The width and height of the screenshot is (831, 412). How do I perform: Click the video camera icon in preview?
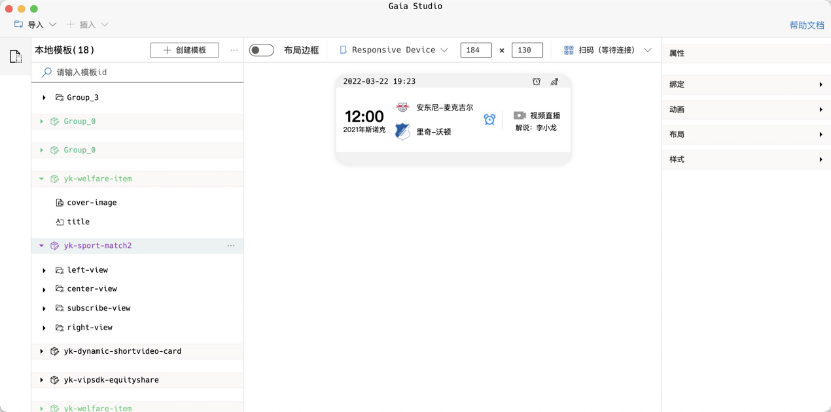519,115
